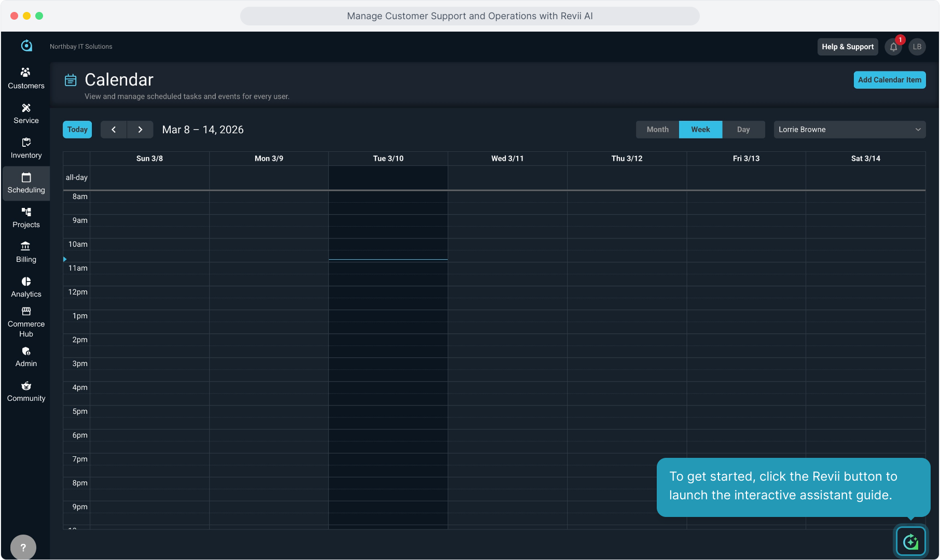Click the Today button
This screenshot has width=940, height=560.
click(77, 130)
